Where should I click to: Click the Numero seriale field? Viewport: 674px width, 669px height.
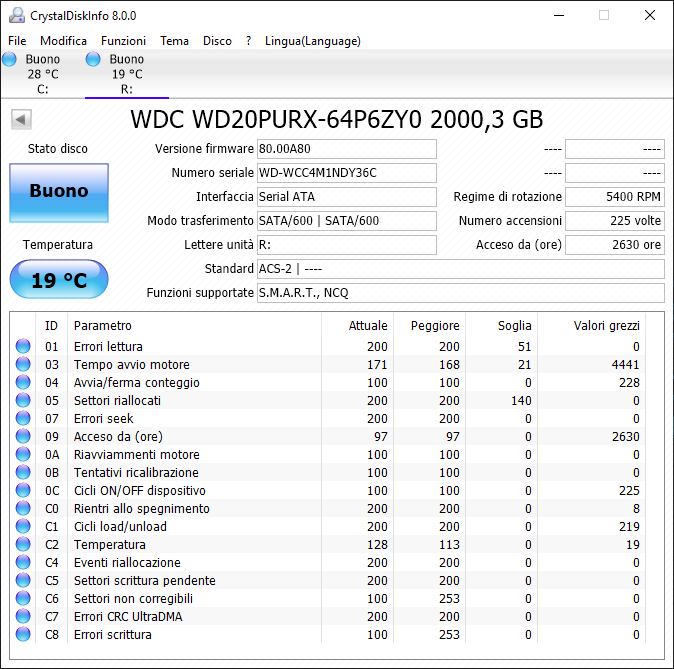(346, 173)
